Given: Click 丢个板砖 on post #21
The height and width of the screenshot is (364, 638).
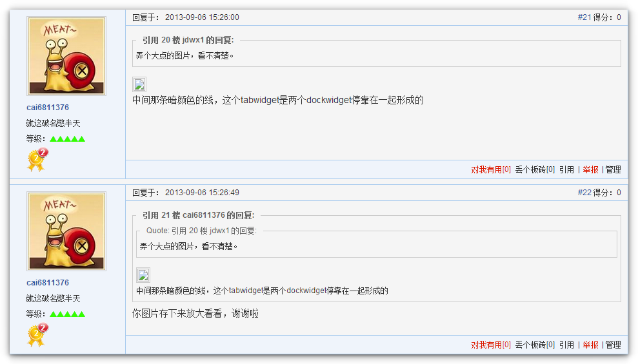Looking at the screenshot, I should 534,169.
